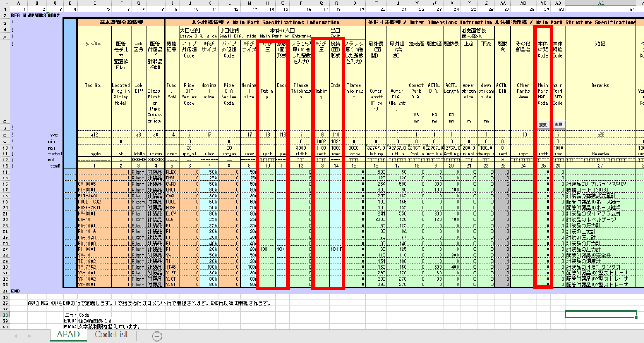
Task: Click the 変更 button under Main Part STD Code
Action: (558, 125)
